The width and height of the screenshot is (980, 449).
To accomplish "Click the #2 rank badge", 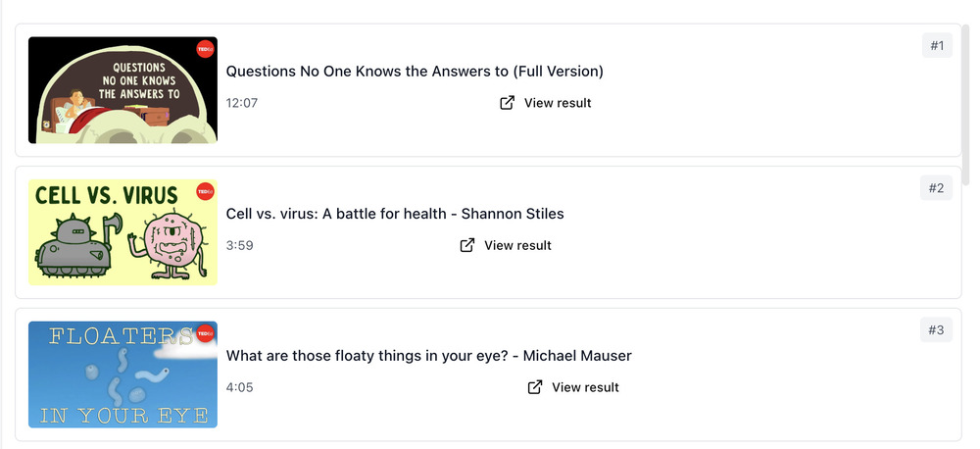I will 937,188.
